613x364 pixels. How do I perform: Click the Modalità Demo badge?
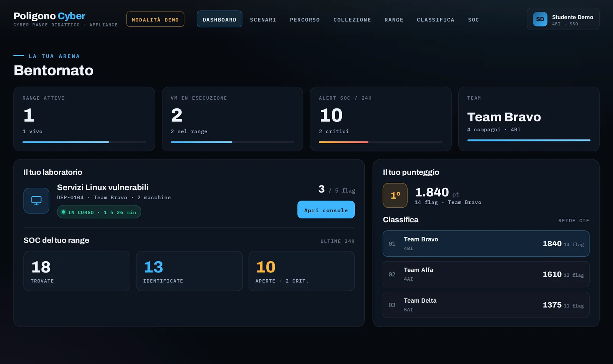[x=155, y=19]
